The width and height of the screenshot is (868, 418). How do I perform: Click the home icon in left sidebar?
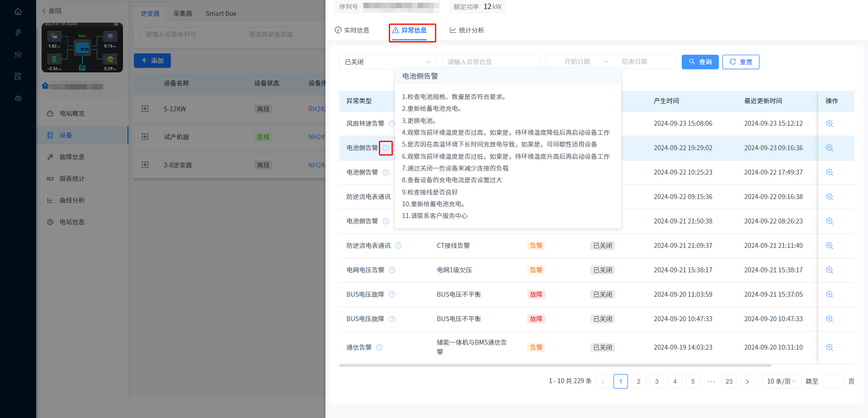(x=18, y=11)
